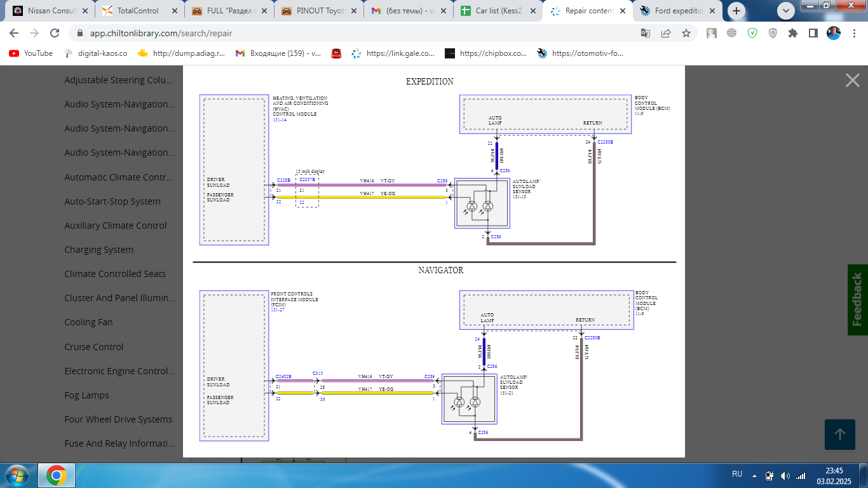Screen dimensions: 868x488
Task: Click the share page icon in address bar
Action: coord(666,33)
